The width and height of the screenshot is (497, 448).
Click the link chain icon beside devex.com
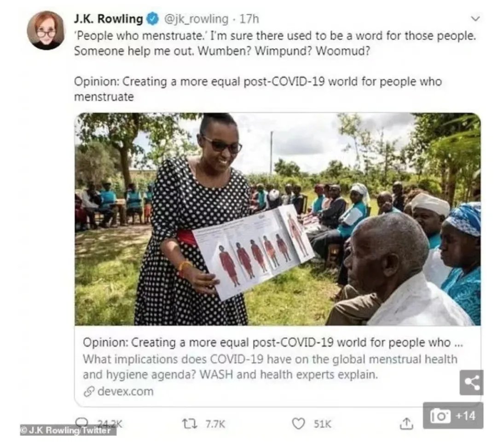[89, 392]
